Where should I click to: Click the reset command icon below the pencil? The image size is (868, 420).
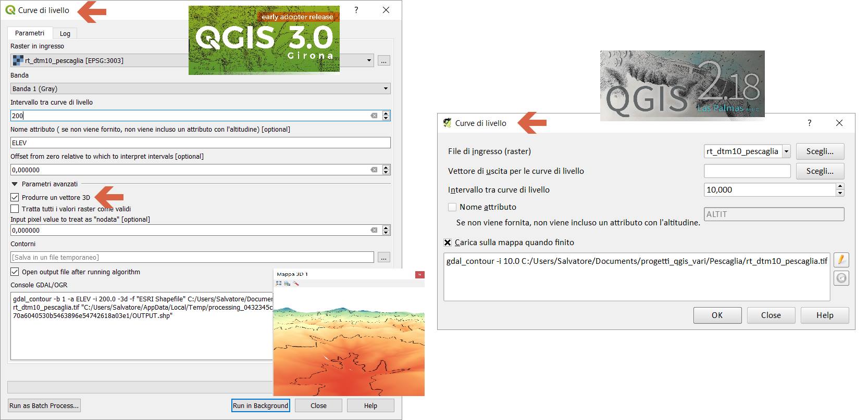coord(841,278)
